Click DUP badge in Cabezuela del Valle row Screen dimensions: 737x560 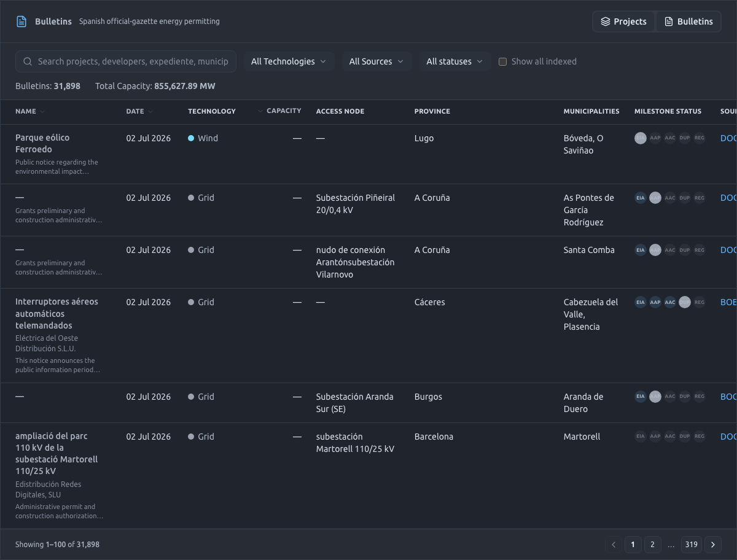(x=685, y=302)
